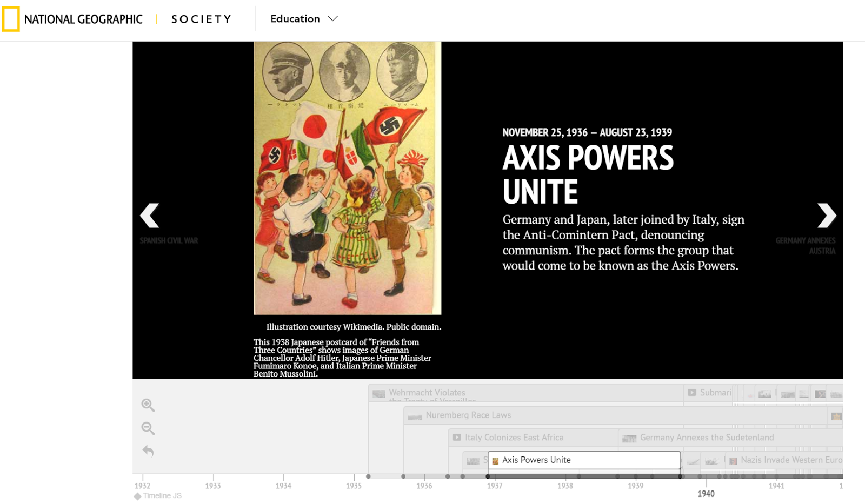
Task: Click the Axis Powers Unite postcard icon
Action: point(495,461)
